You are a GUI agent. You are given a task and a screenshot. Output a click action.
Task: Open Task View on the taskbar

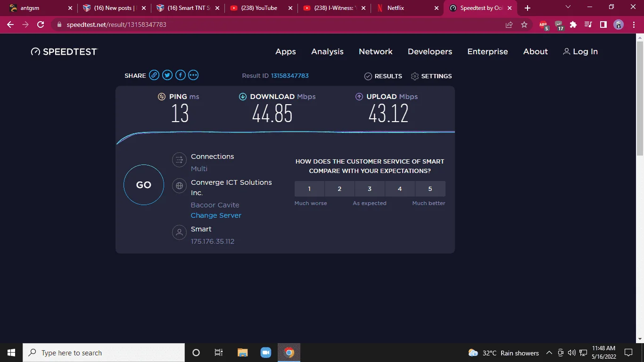tap(219, 353)
